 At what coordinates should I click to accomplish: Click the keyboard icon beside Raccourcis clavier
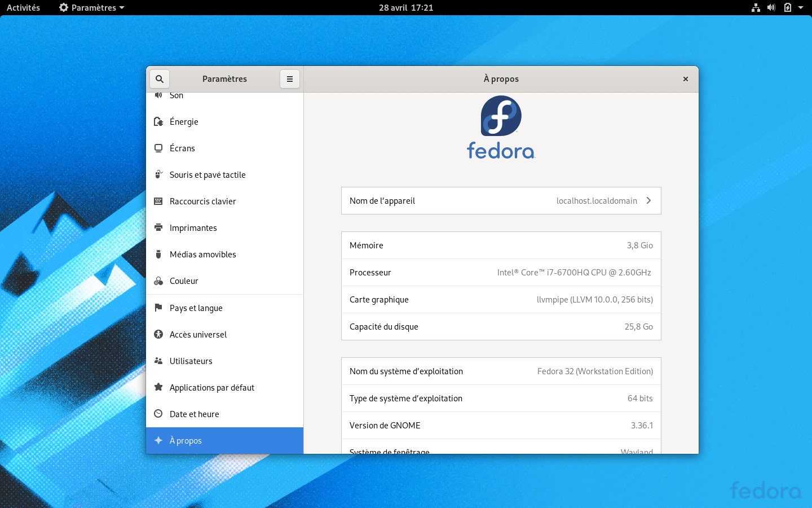click(158, 202)
